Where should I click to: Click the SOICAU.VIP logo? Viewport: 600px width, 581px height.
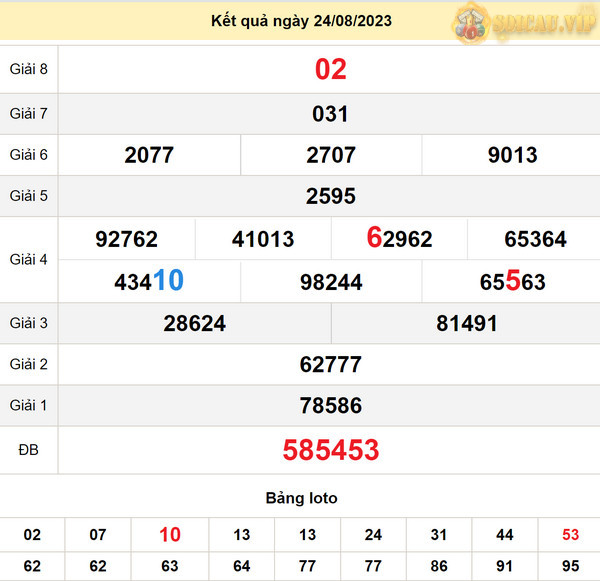coord(524,22)
